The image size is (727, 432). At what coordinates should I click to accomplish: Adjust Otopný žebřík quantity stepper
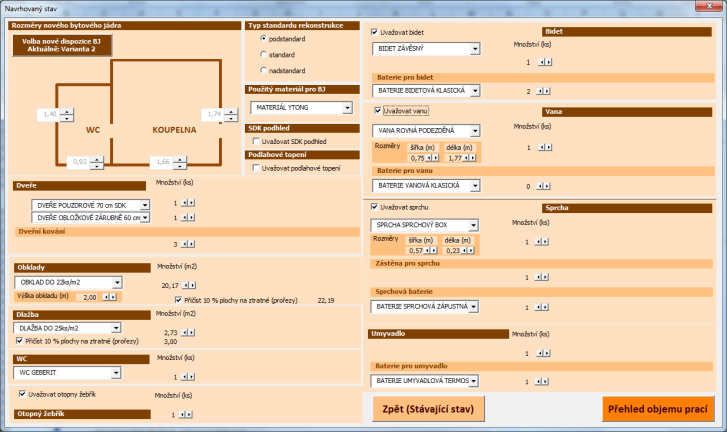click(x=185, y=414)
